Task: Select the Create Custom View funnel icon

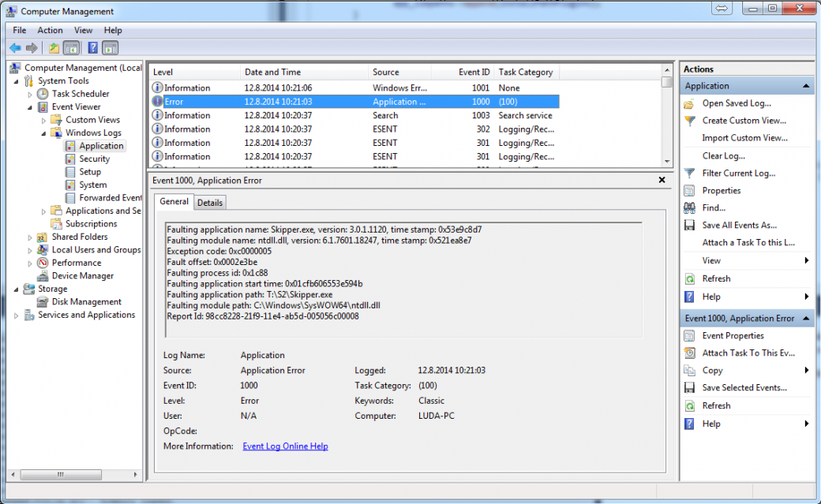Action: (x=690, y=121)
